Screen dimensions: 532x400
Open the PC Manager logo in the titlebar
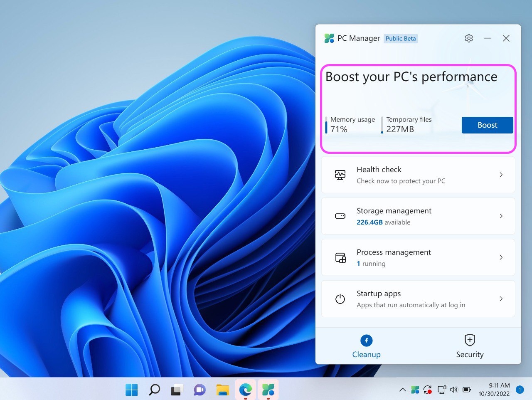point(329,38)
